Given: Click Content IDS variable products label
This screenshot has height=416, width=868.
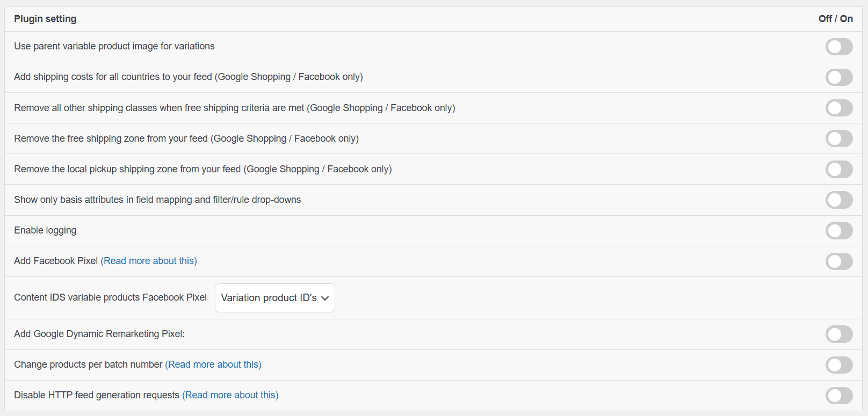Looking at the screenshot, I should click(110, 297).
